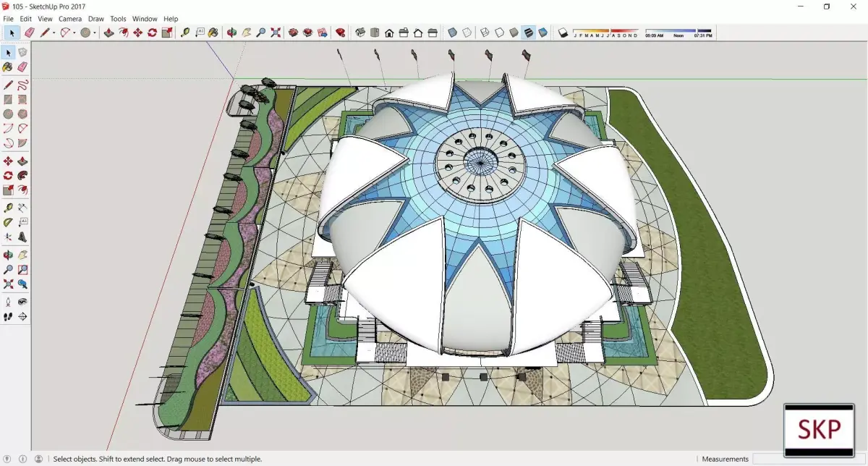Activate the Follow Me tool

tap(22, 176)
